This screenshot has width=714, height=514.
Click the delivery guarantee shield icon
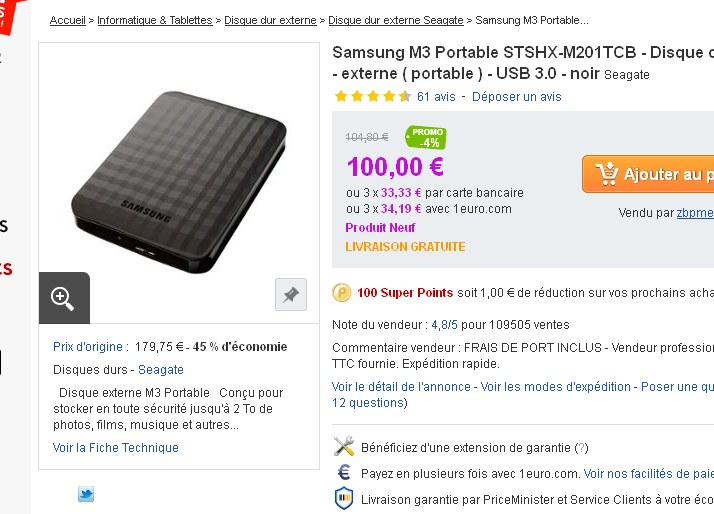[343, 498]
